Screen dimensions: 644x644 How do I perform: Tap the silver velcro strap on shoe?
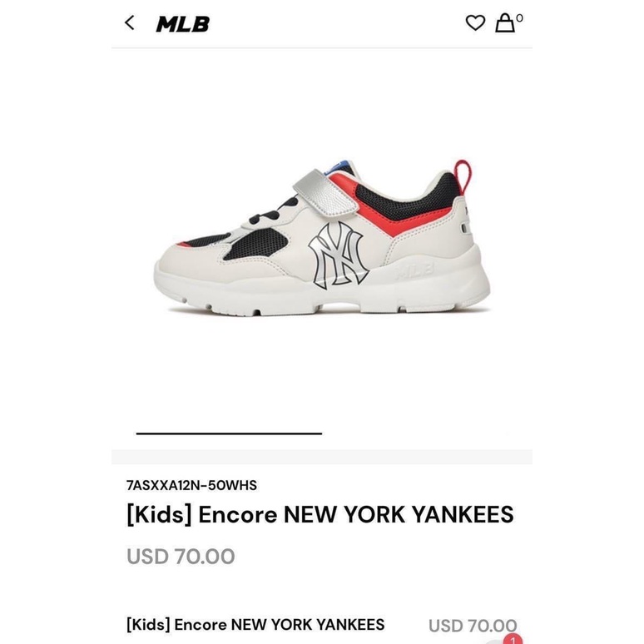tap(325, 193)
